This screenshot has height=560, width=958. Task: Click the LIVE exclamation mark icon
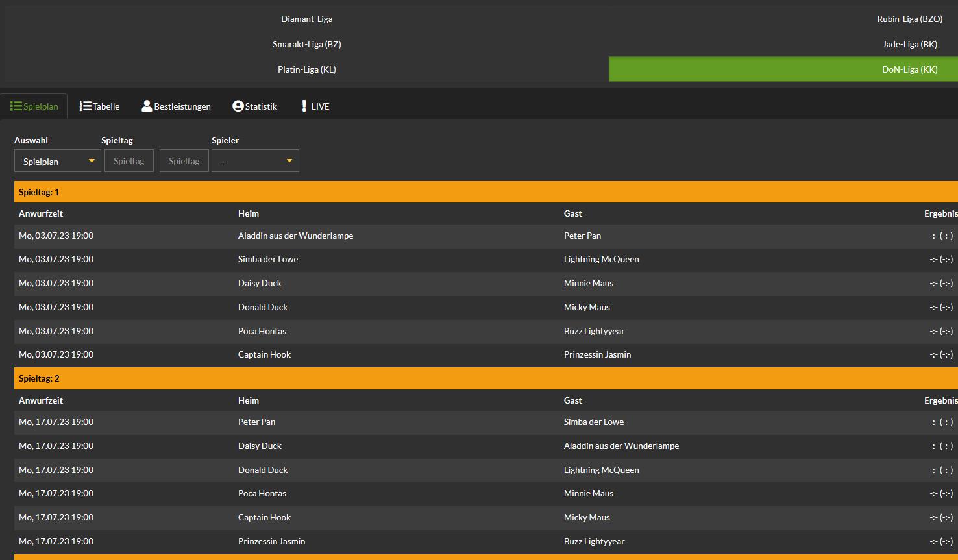304,106
